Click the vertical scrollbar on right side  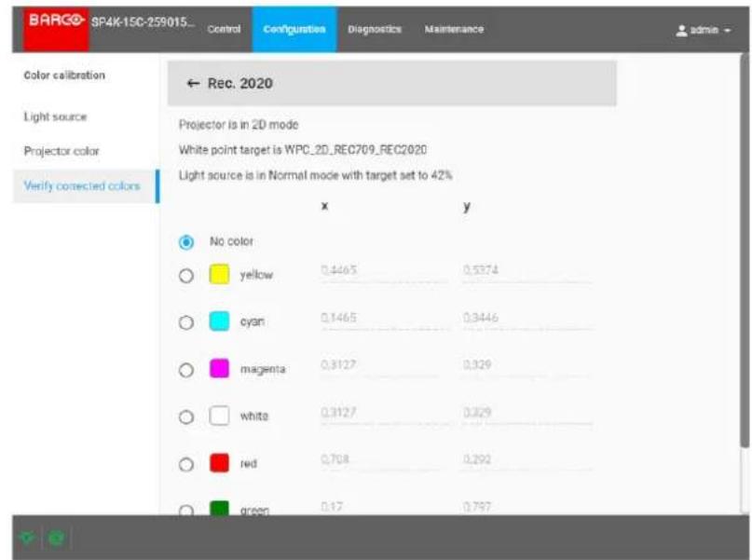[x=745, y=252]
